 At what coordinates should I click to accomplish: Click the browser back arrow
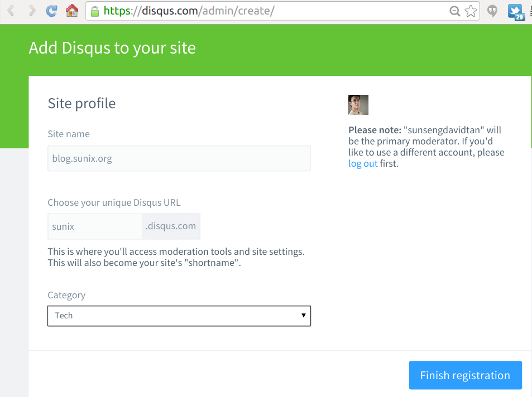click(x=11, y=11)
